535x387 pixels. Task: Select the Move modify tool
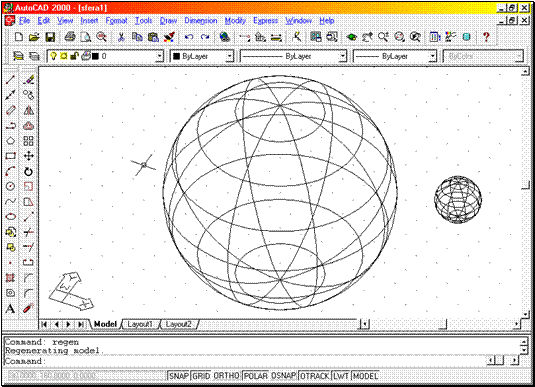pos(28,156)
